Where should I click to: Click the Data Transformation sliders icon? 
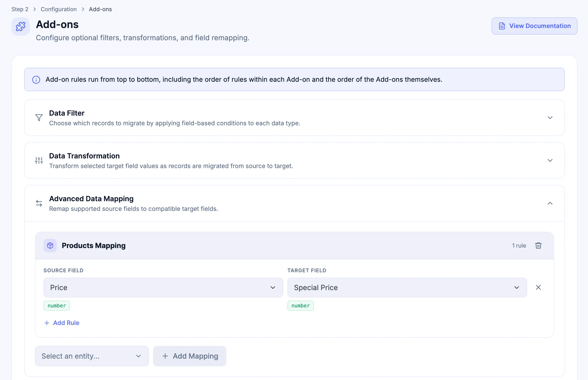(39, 160)
